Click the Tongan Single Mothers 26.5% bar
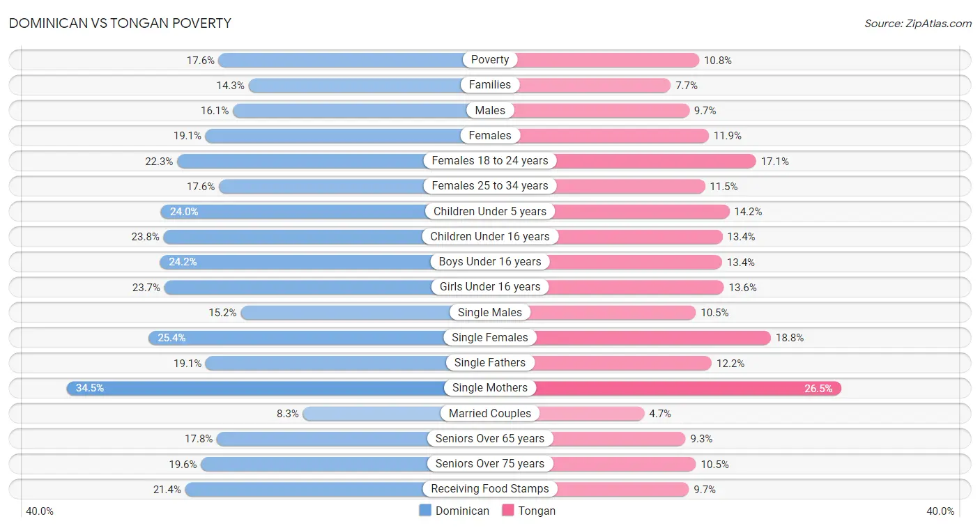 (x=666, y=388)
